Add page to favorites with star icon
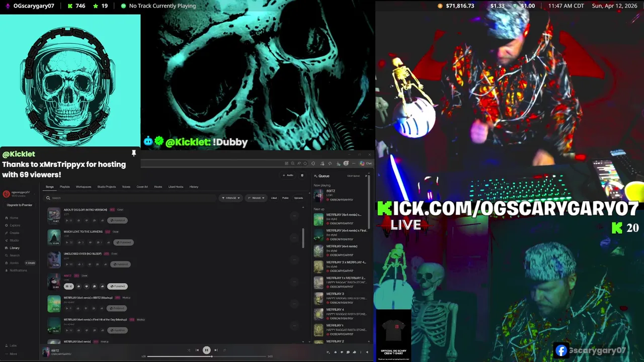Screen dimensions: 644x362 click(x=305, y=163)
